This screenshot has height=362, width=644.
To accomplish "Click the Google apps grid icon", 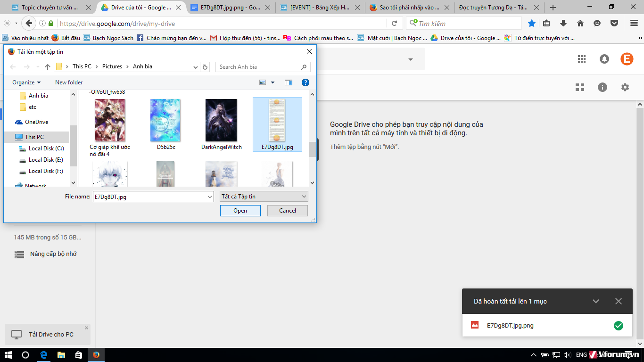I will 582,59.
